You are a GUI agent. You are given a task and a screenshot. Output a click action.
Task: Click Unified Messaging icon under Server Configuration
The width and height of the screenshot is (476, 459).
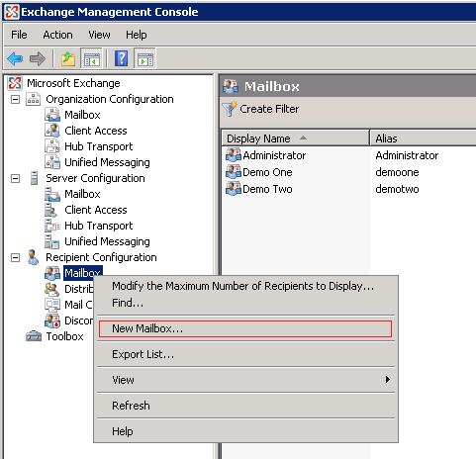[52, 241]
